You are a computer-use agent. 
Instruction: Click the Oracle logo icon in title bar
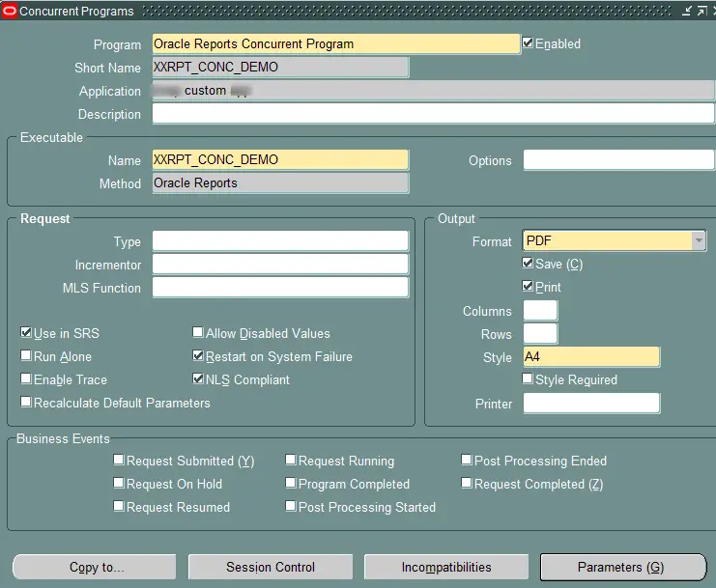(9, 11)
